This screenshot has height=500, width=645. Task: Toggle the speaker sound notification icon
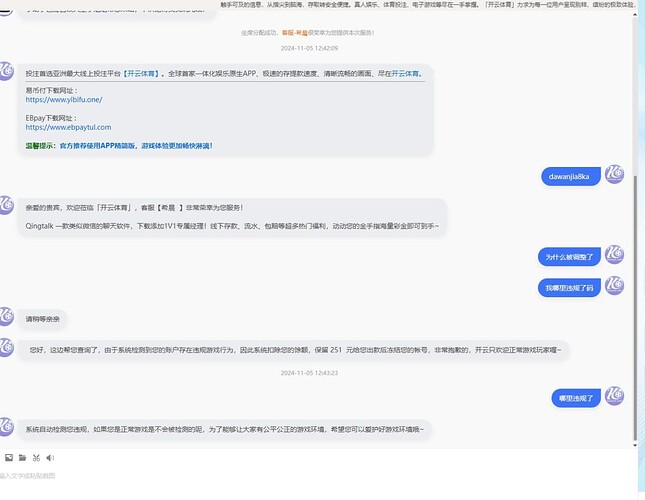tap(50, 458)
